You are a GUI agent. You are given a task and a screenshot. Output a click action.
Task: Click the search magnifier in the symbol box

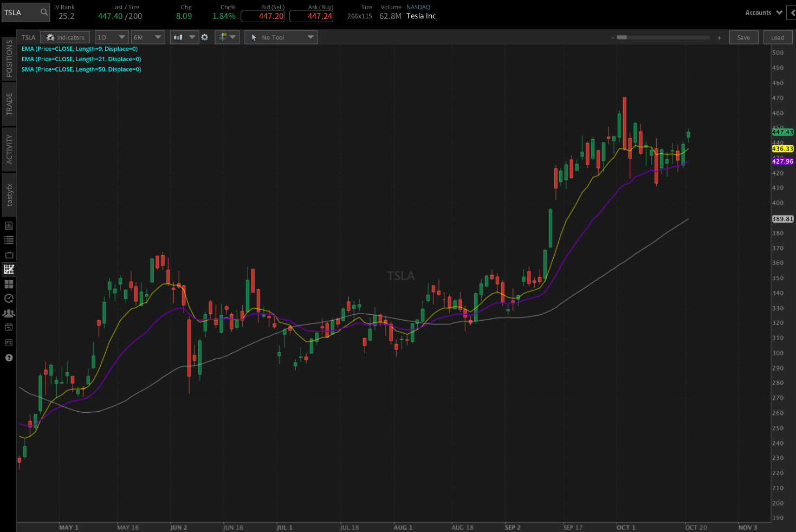44,12
